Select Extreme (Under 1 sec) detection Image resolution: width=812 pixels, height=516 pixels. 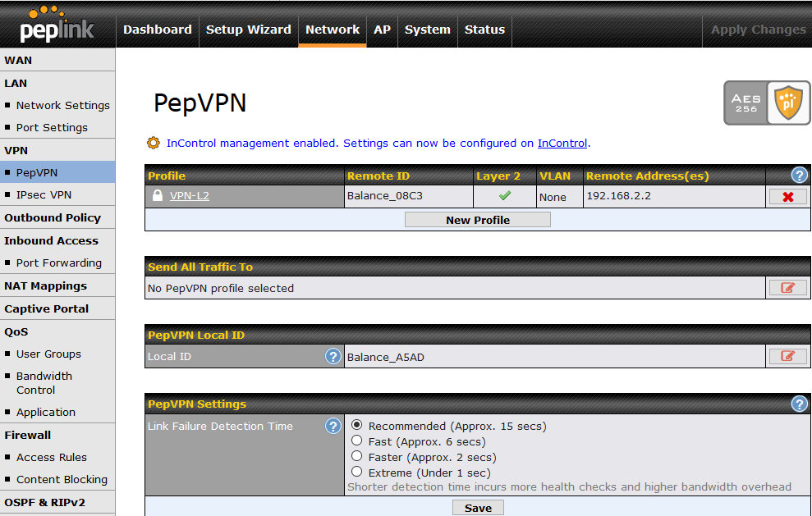tap(357, 472)
